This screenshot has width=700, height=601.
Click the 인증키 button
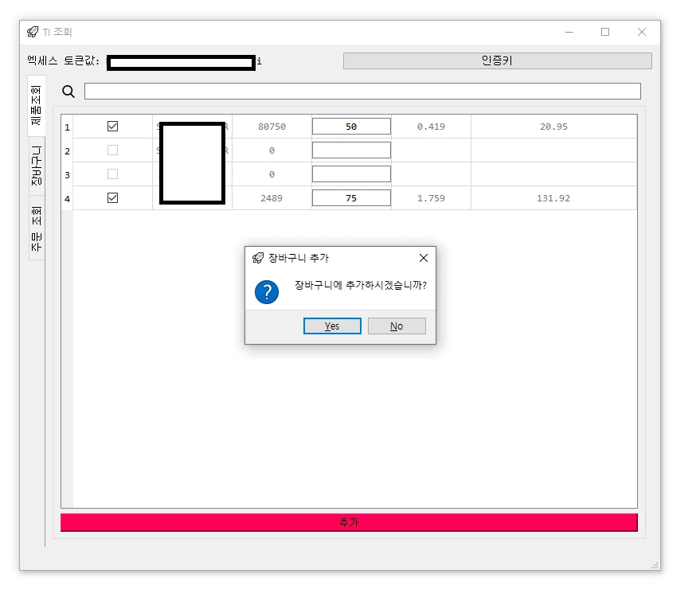point(497,60)
